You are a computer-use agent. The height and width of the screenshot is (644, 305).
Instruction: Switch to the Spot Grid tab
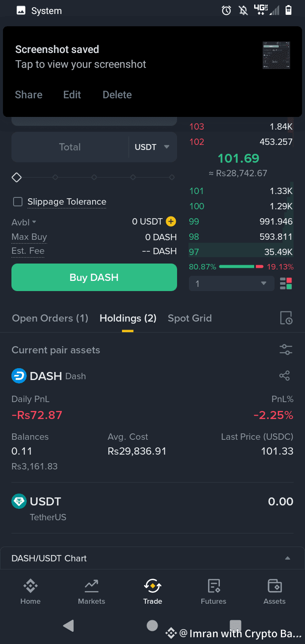(x=190, y=318)
